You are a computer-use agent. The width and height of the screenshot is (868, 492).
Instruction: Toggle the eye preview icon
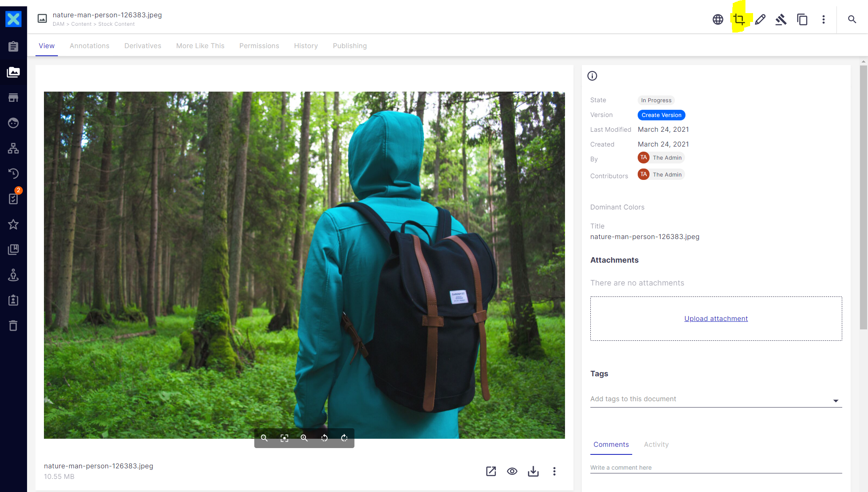[x=512, y=471]
